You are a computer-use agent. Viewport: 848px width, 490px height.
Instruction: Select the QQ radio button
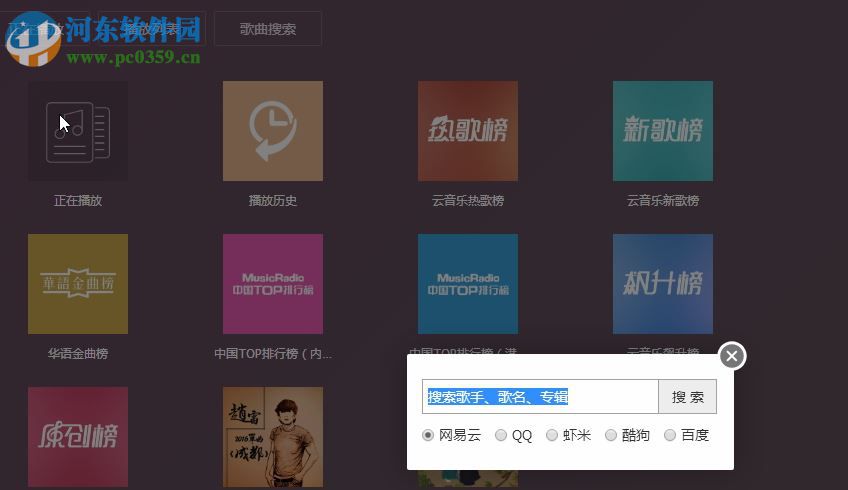(x=501, y=435)
